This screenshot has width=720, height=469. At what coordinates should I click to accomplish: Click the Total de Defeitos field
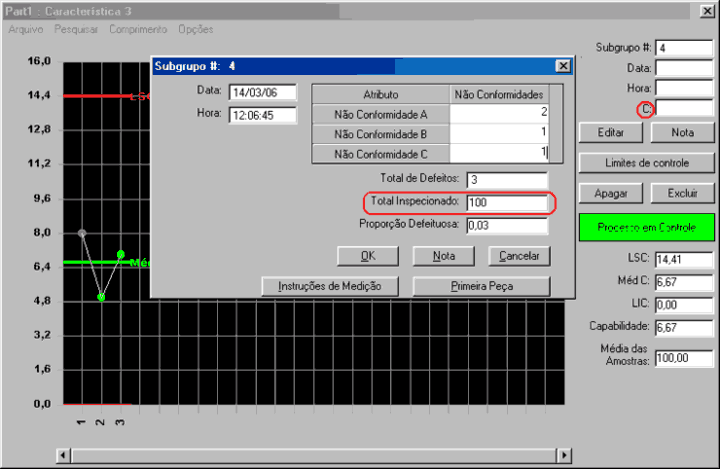[x=507, y=180]
